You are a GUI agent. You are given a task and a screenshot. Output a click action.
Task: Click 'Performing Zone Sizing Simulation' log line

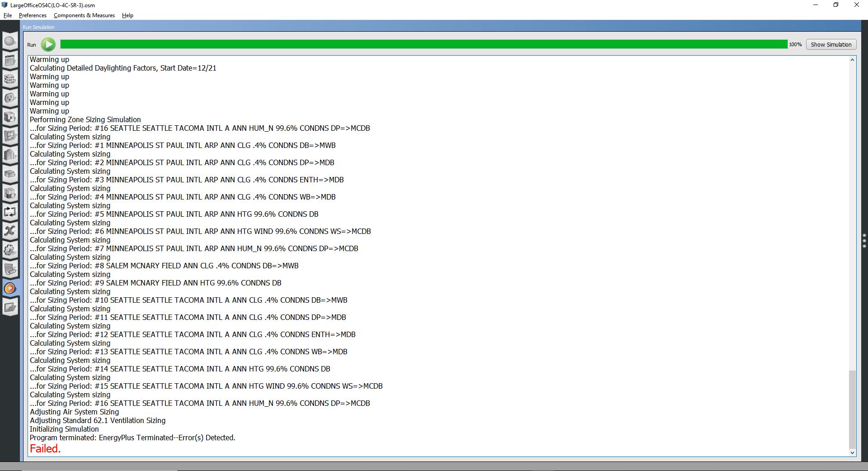click(85, 119)
